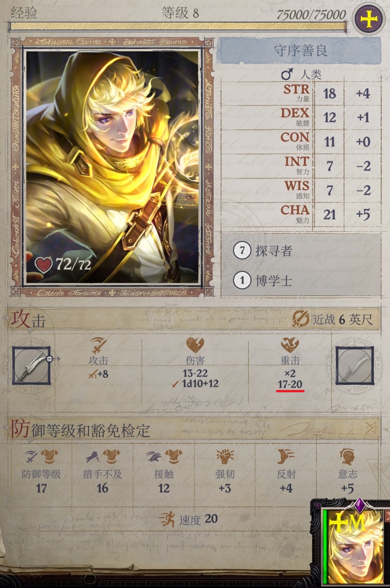Click the 意志 will save icon

347,457
